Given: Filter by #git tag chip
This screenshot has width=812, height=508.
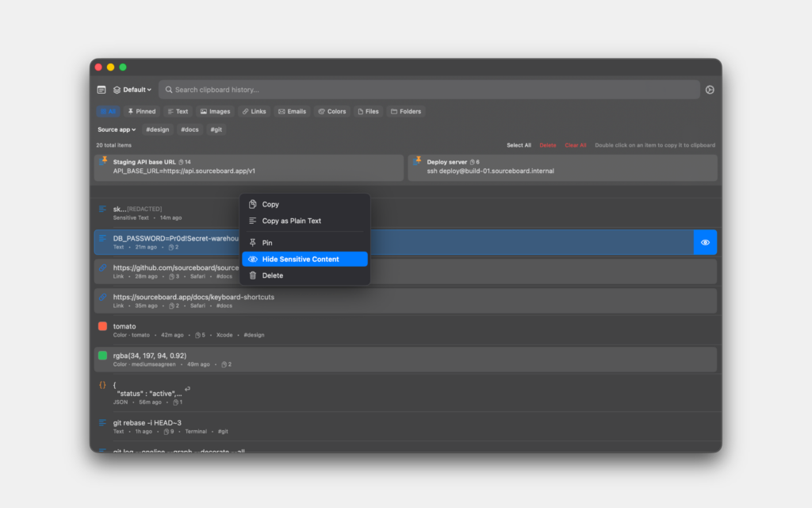Looking at the screenshot, I should pyautogui.click(x=216, y=129).
